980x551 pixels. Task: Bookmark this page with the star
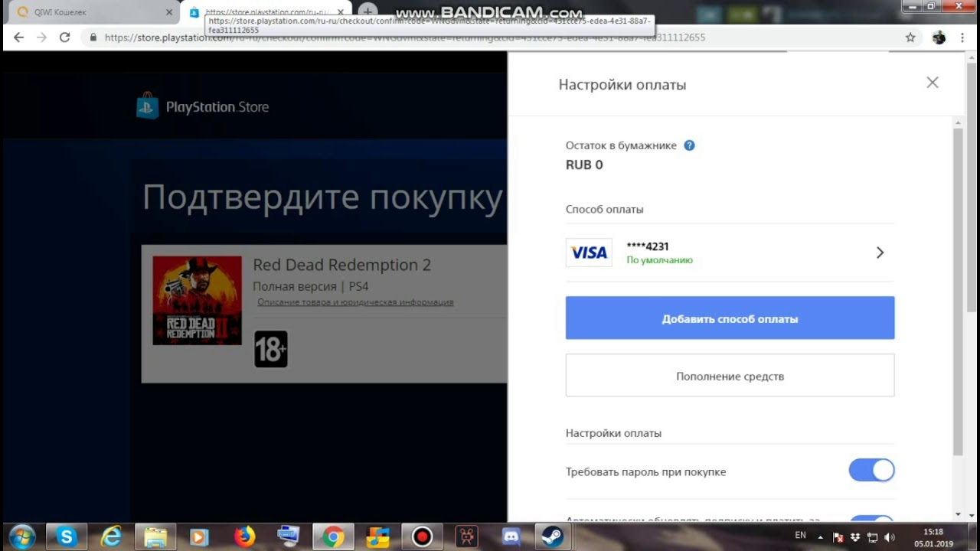(910, 37)
